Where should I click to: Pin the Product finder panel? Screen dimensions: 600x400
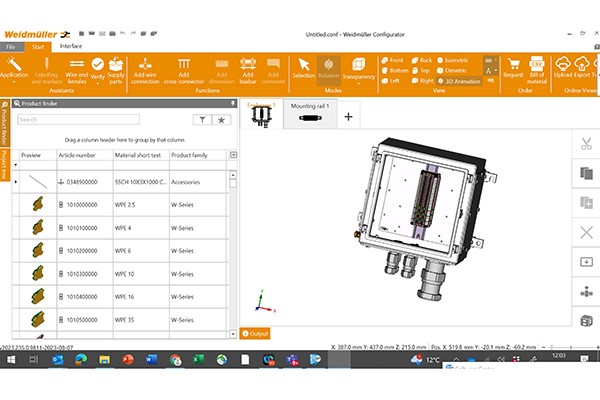pos(232,103)
